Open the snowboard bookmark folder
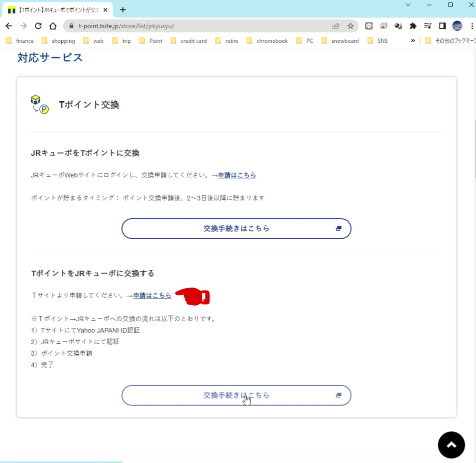This screenshot has height=463, width=476. (340, 40)
